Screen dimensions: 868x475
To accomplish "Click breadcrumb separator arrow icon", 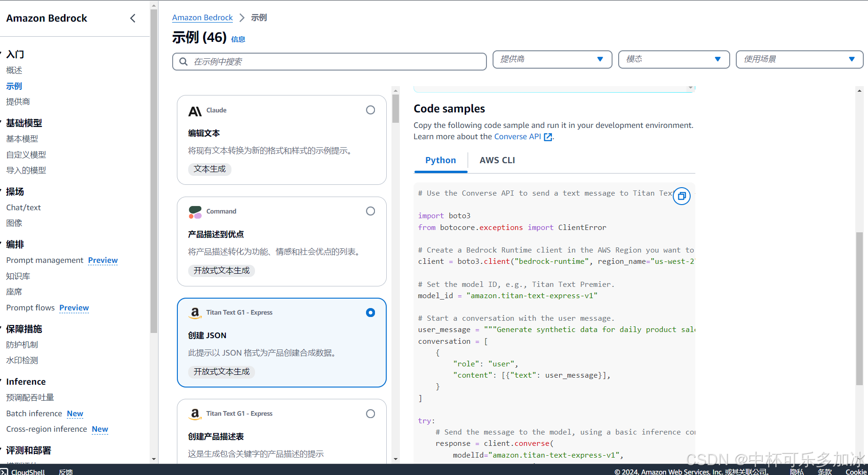I will coord(242,17).
